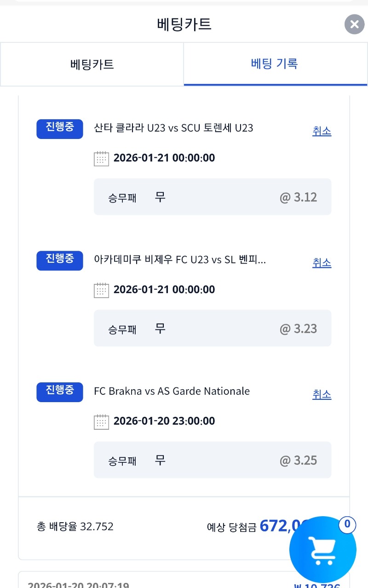
Task: Select the draw odds row @ 3.25
Action: (212, 460)
